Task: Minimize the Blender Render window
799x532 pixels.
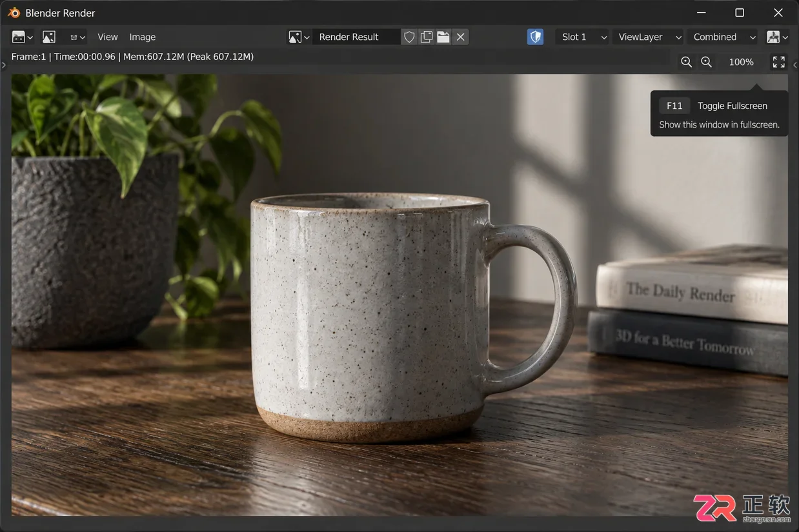Action: (x=702, y=13)
